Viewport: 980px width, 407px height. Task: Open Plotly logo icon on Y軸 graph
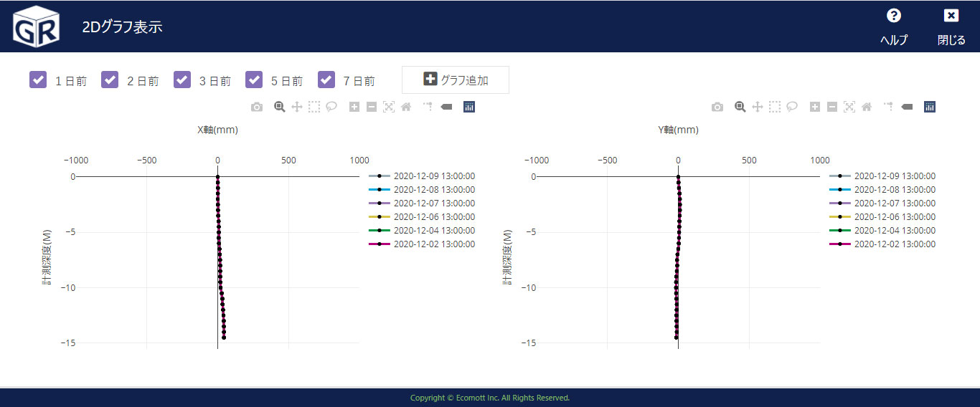(x=930, y=107)
